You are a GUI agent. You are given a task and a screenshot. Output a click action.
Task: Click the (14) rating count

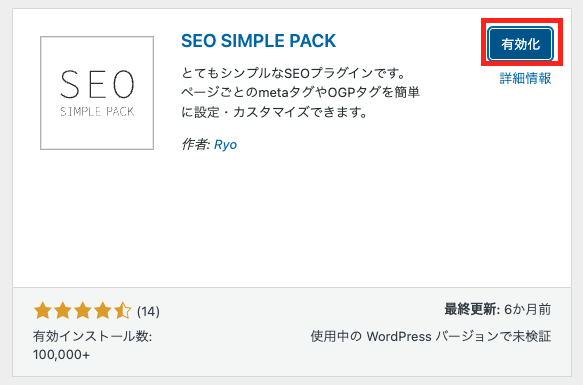(148, 311)
